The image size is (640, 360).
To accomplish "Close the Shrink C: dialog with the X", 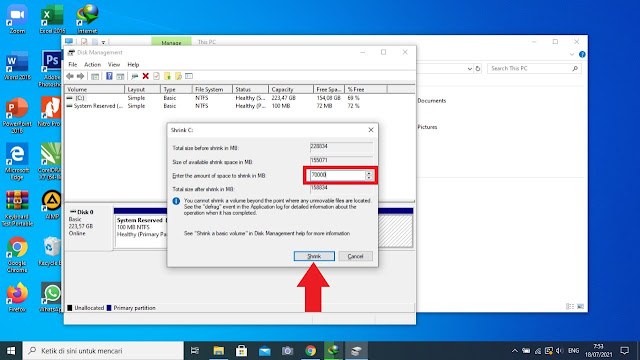I will coord(371,130).
